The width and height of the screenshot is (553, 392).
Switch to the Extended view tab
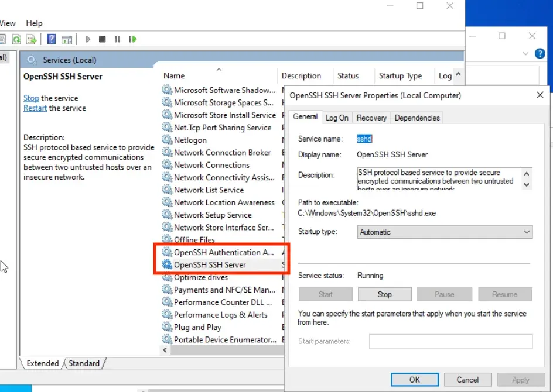click(x=43, y=363)
